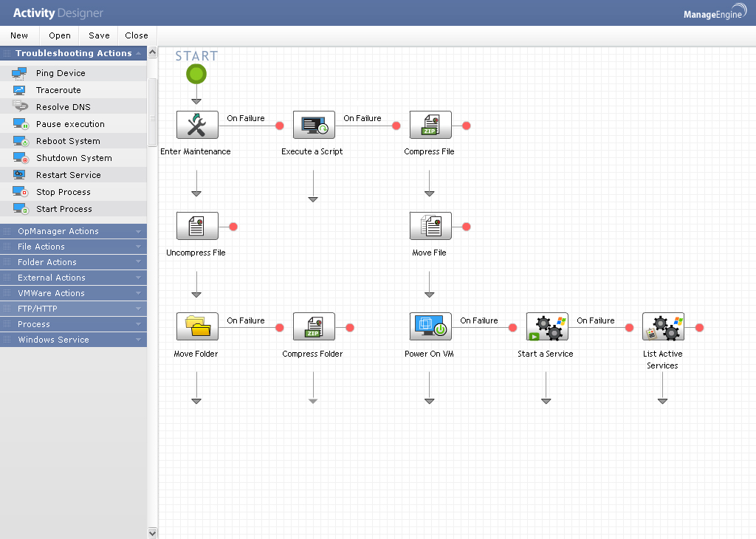Click the Close menu item
The width and height of the screenshot is (756, 539).
[137, 35]
